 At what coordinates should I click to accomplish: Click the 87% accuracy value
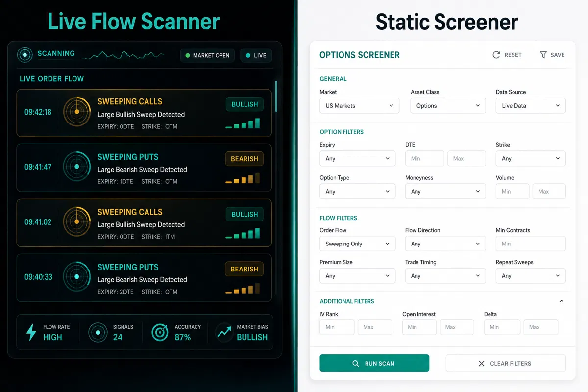pos(183,337)
